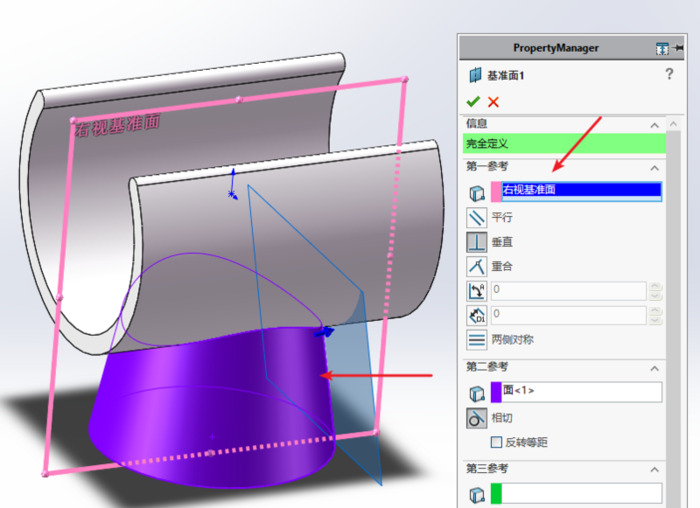This screenshot has height=508, width=700.
Task: Select the 平行 (parallel) constraint icon
Action: [477, 217]
